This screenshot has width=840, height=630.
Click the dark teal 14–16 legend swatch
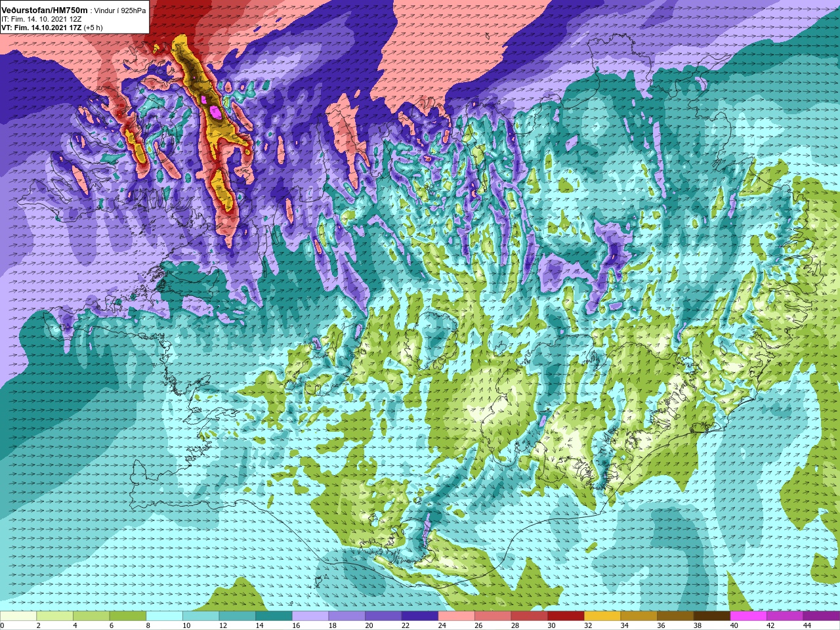pyautogui.click(x=274, y=616)
